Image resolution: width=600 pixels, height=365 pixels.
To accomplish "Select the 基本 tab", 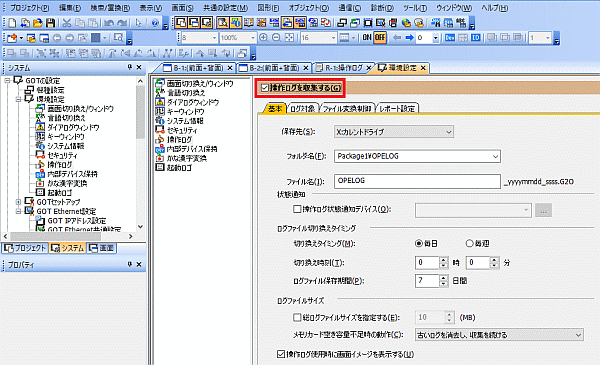I will point(275,109).
